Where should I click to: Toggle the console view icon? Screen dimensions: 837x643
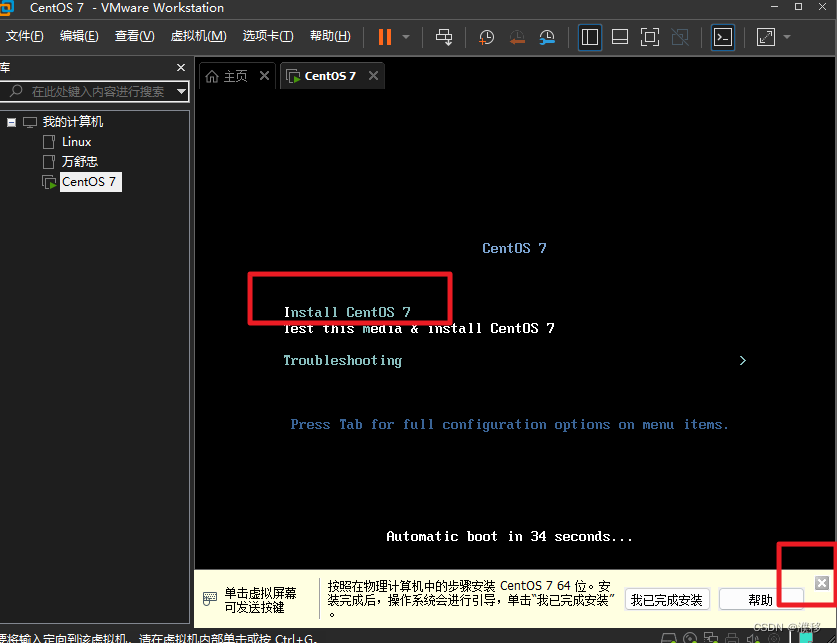(723, 37)
